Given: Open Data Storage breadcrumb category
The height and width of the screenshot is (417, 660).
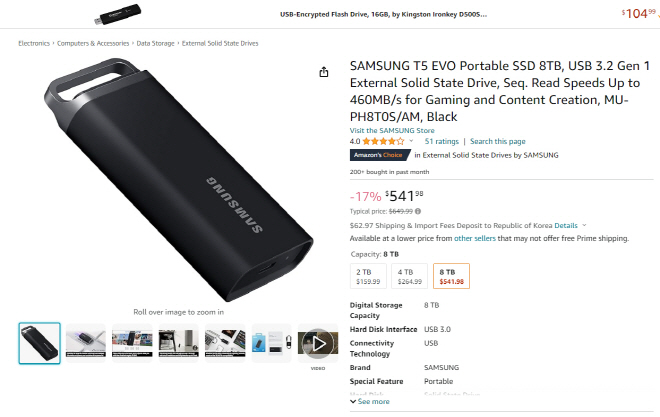Looking at the screenshot, I should coord(156,44).
